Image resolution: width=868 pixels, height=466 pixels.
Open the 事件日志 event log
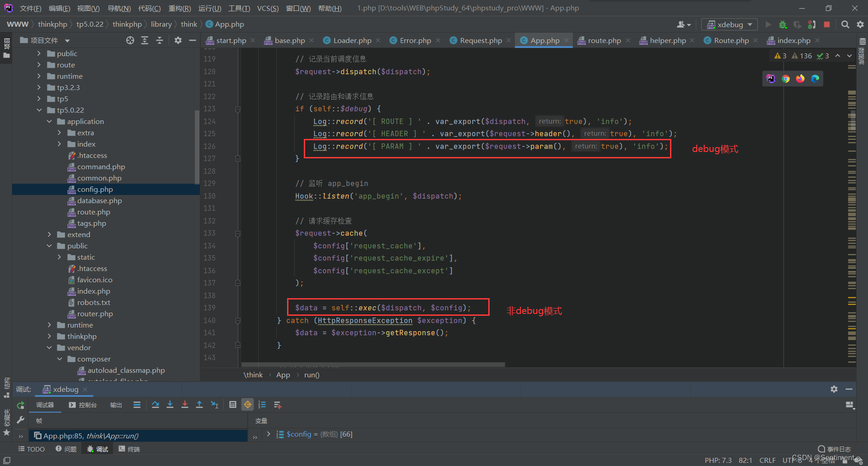[x=834, y=449]
